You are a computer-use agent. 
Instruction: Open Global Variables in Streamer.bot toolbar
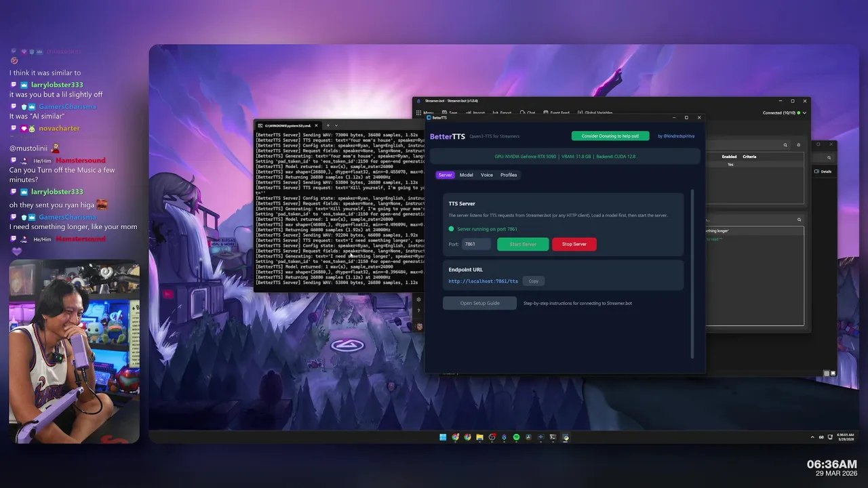tap(594, 113)
